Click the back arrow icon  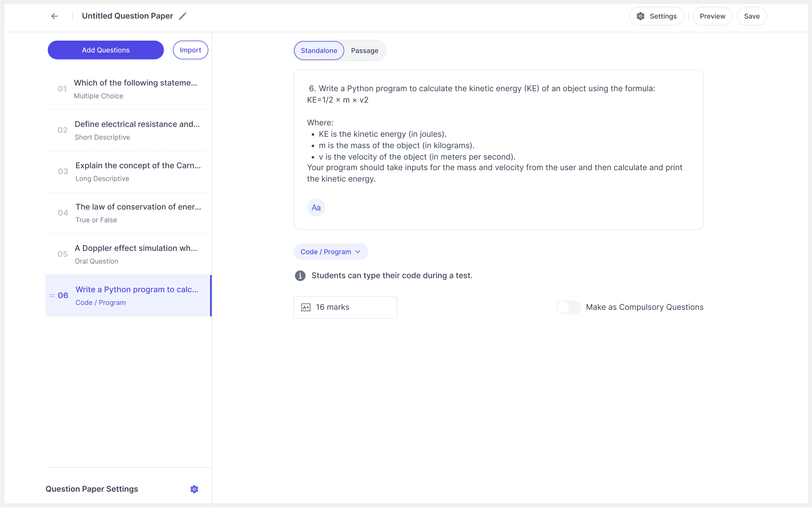pyautogui.click(x=55, y=16)
